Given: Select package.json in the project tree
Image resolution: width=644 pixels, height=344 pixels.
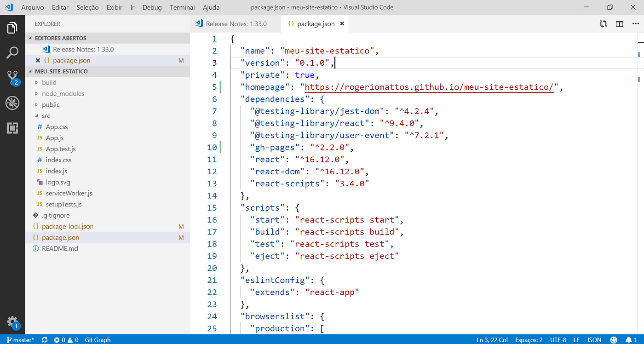Looking at the screenshot, I should click(107, 238).
